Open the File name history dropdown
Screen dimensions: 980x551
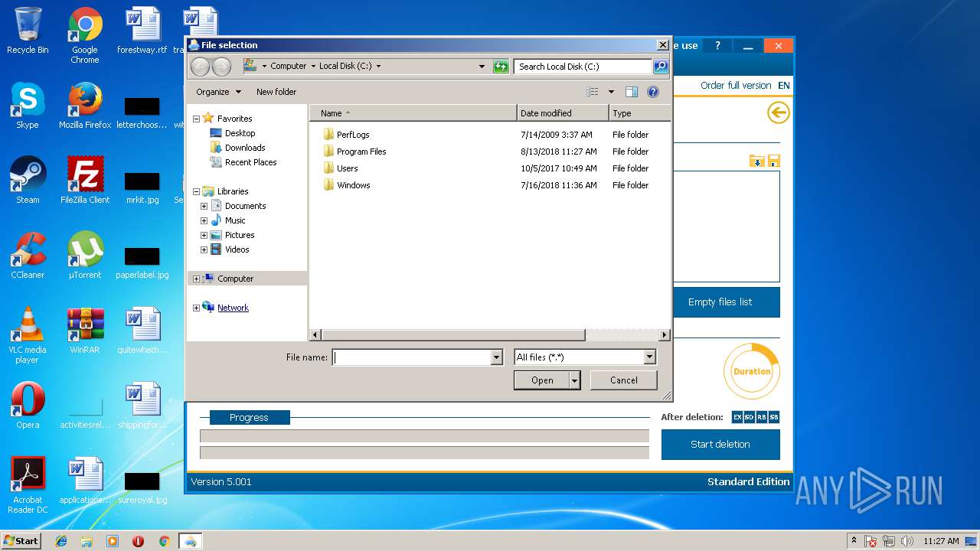click(496, 357)
